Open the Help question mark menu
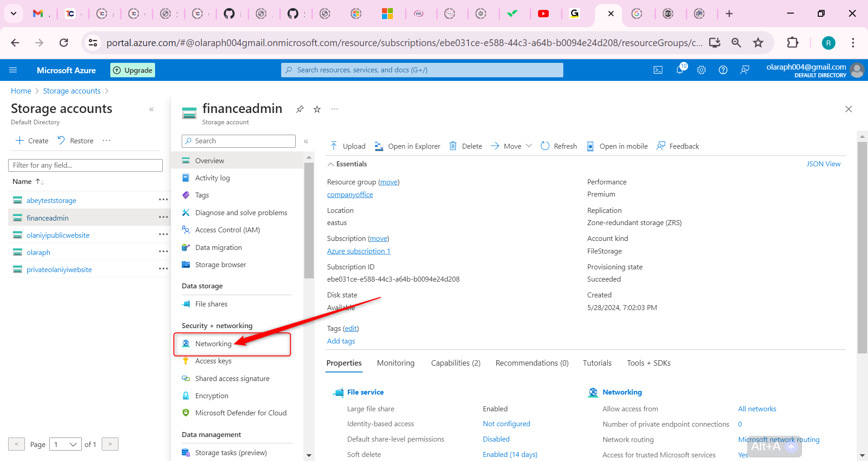This screenshot has width=868, height=461. pyautogui.click(x=723, y=70)
